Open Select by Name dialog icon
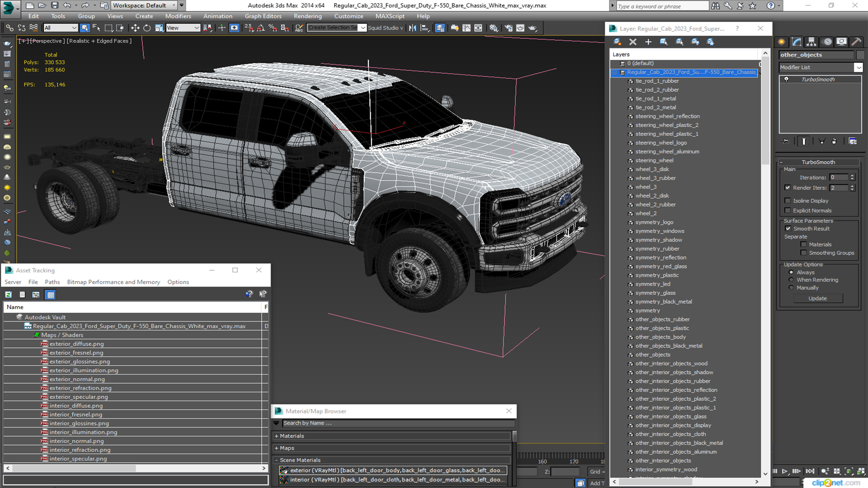868x488 pixels. click(96, 28)
